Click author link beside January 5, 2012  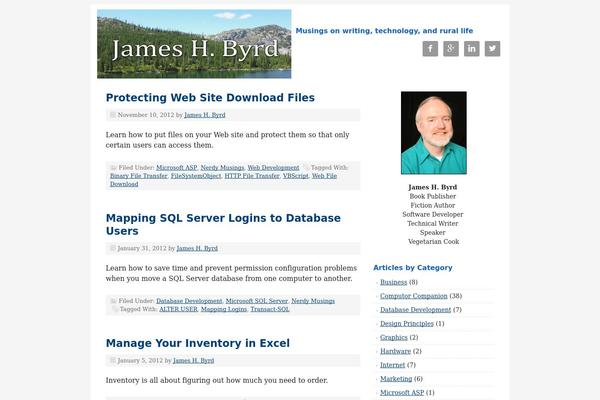coord(193,360)
